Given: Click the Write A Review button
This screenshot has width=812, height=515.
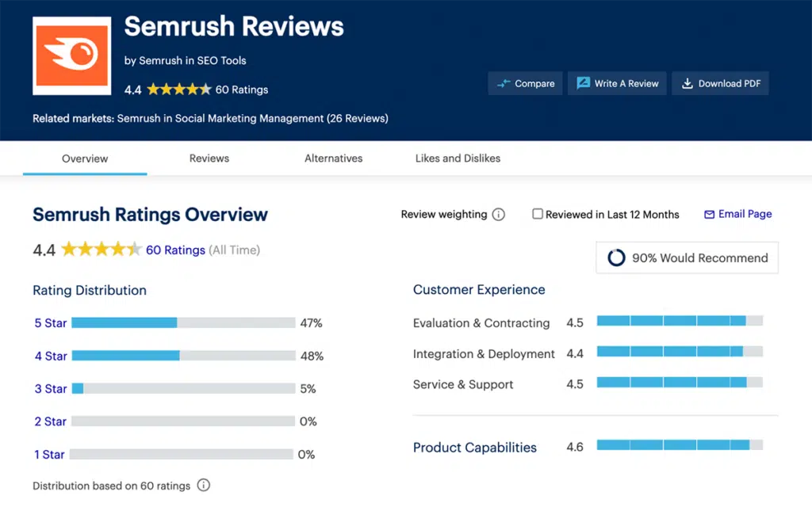Looking at the screenshot, I should [x=617, y=82].
